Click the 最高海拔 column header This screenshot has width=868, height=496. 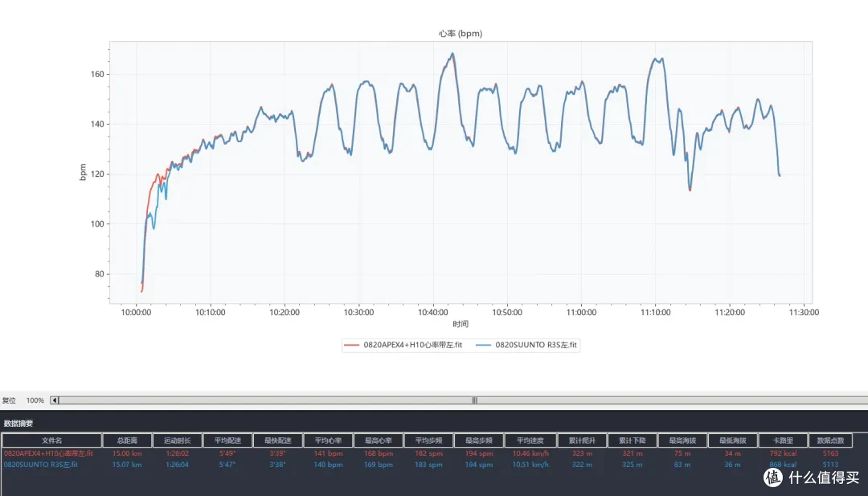tap(682, 441)
